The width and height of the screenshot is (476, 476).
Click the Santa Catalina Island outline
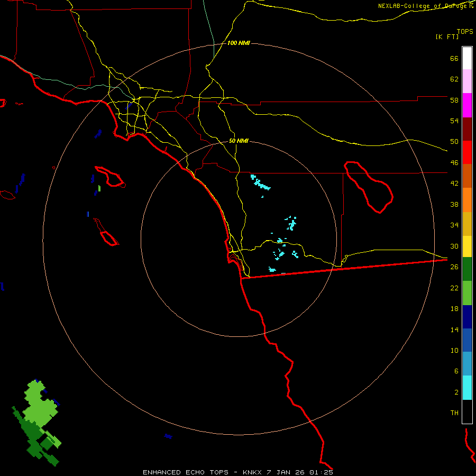[x=110, y=176]
